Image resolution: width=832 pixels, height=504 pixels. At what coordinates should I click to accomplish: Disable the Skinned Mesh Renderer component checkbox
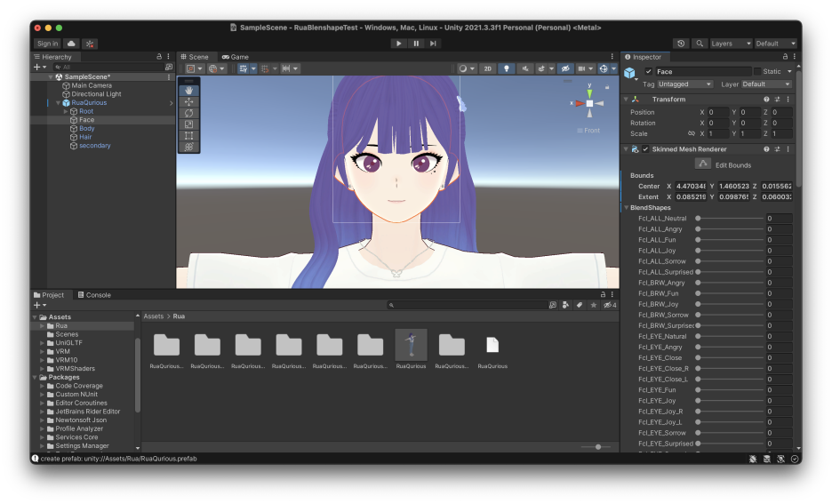[x=645, y=149]
